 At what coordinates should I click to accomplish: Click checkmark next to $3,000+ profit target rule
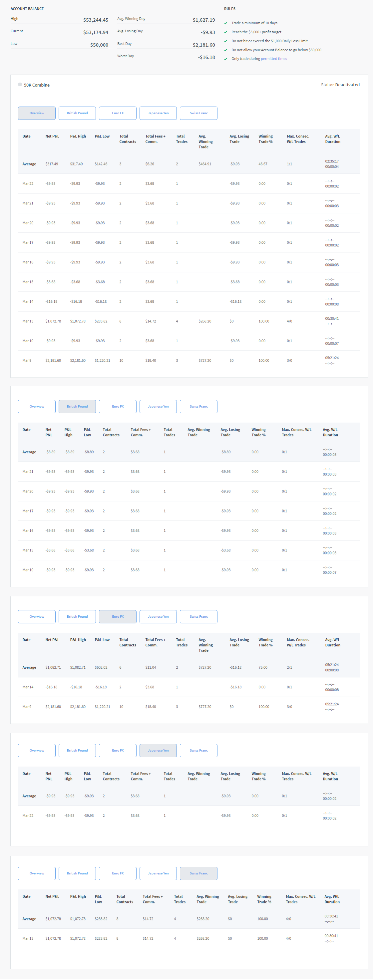[x=226, y=32]
